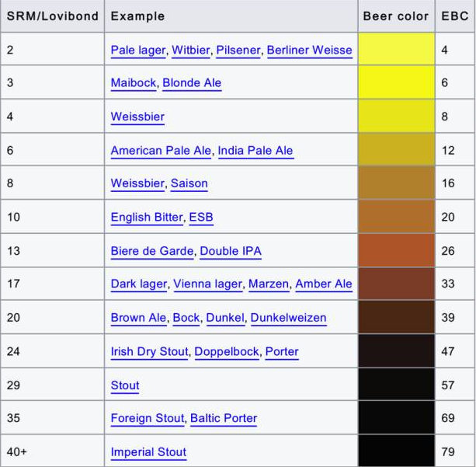
Task: Select the Weissbier SRM 4 color swatch
Action: [x=397, y=116]
